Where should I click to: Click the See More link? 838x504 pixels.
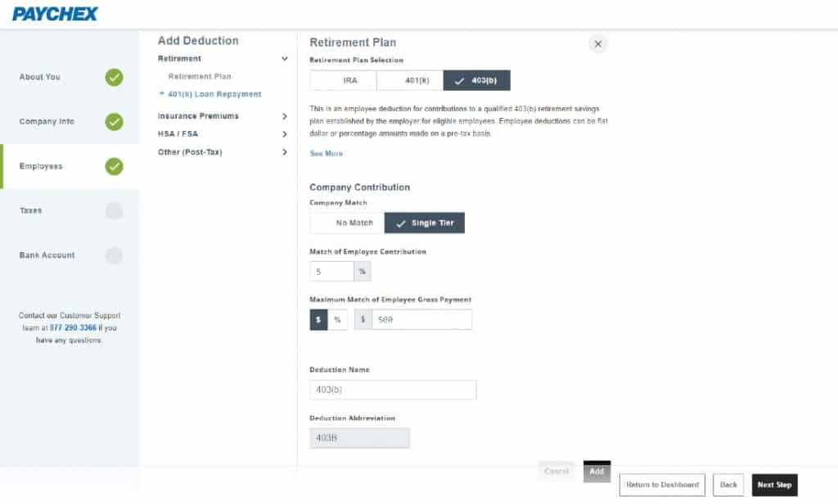tap(325, 154)
